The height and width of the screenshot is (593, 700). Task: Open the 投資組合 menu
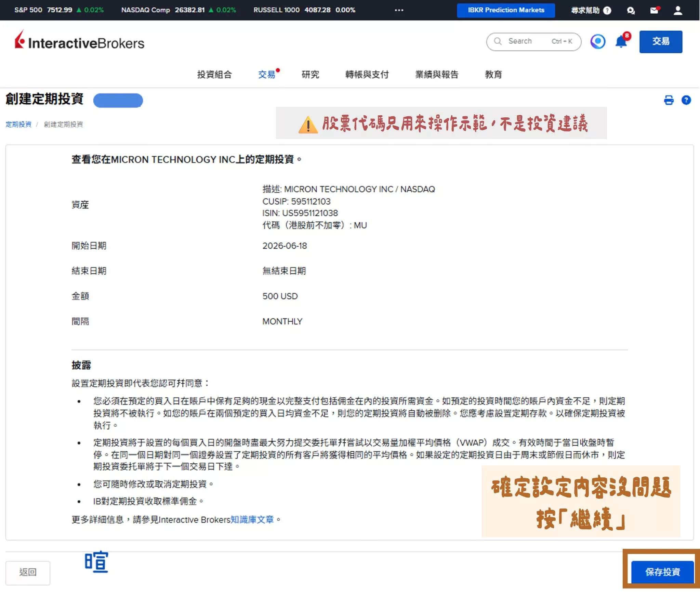[214, 74]
